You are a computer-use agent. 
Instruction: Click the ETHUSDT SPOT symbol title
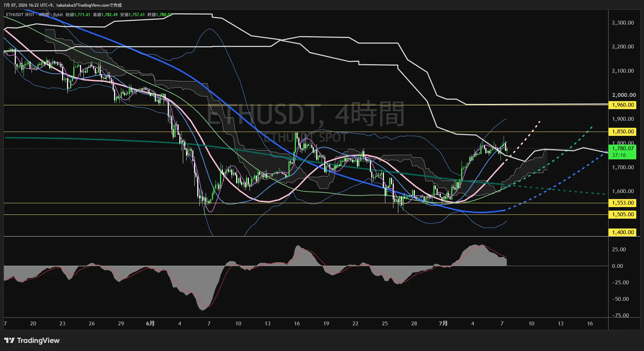[20, 15]
